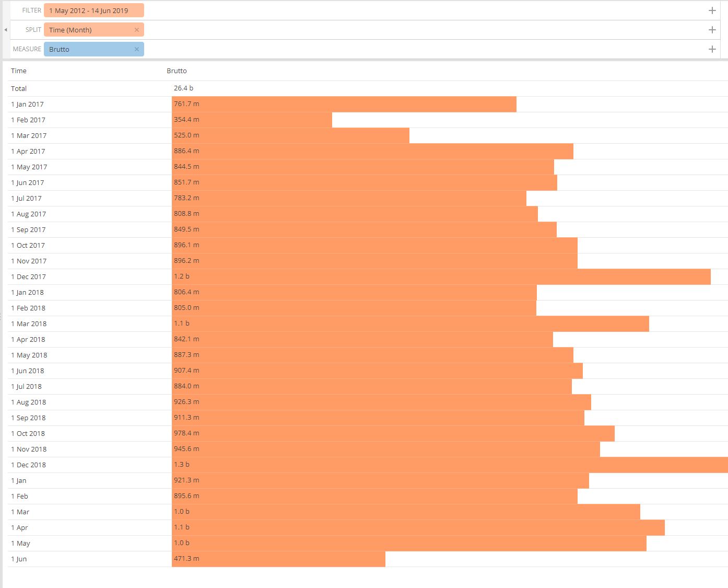Add another split with the plus icon
This screenshot has height=588, width=728.
click(x=712, y=30)
